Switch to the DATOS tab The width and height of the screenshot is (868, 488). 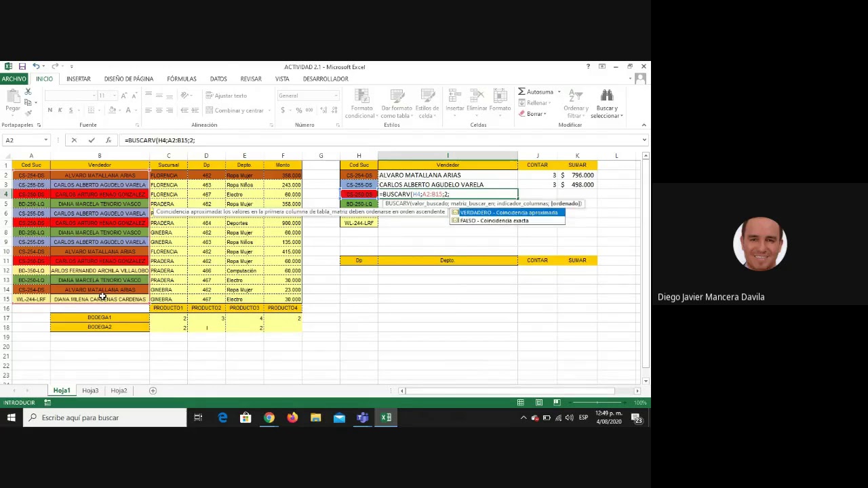click(x=218, y=79)
